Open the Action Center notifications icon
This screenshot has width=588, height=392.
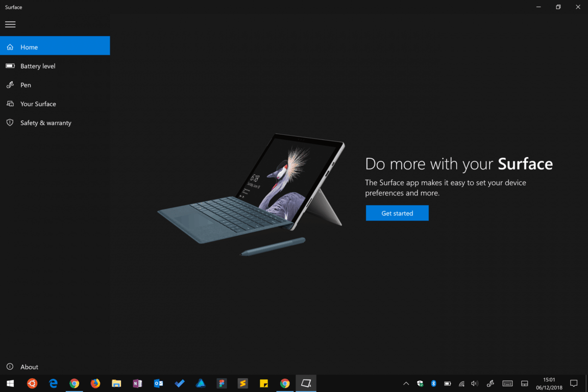click(574, 383)
